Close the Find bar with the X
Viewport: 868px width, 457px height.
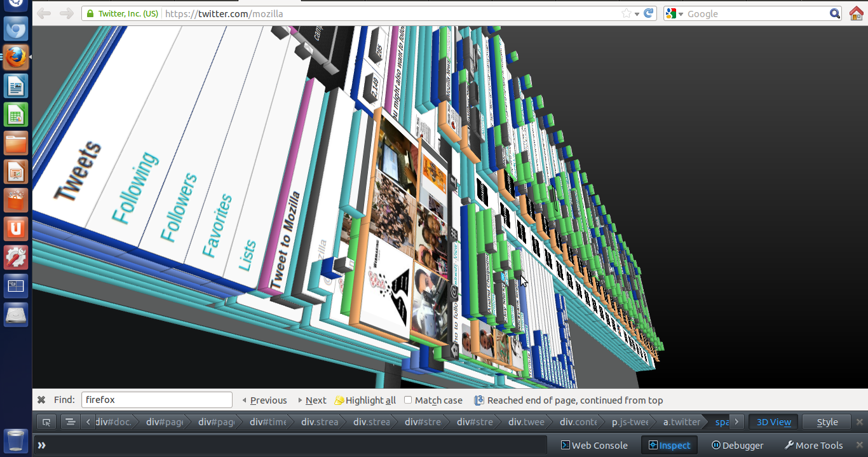click(x=41, y=400)
